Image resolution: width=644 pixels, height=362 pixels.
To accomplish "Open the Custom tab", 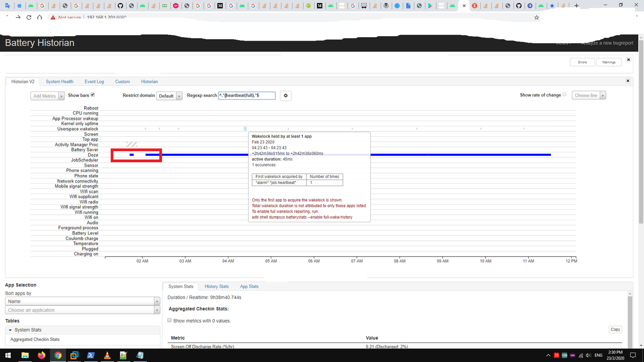I will point(122,81).
